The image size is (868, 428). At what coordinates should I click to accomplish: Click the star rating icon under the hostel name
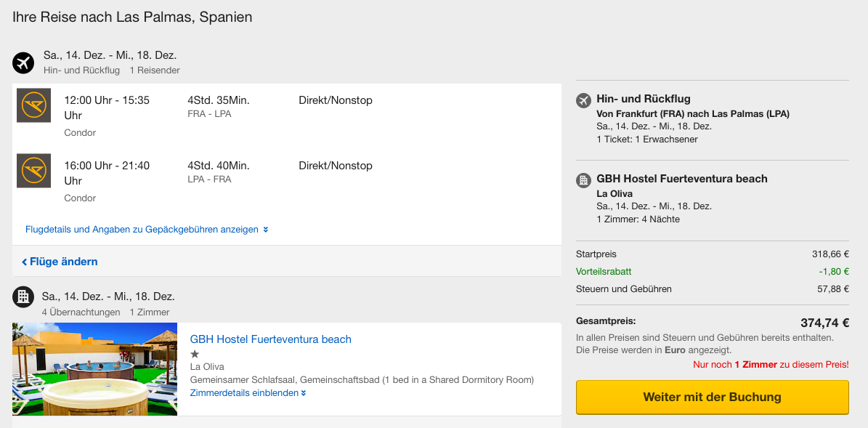click(195, 354)
